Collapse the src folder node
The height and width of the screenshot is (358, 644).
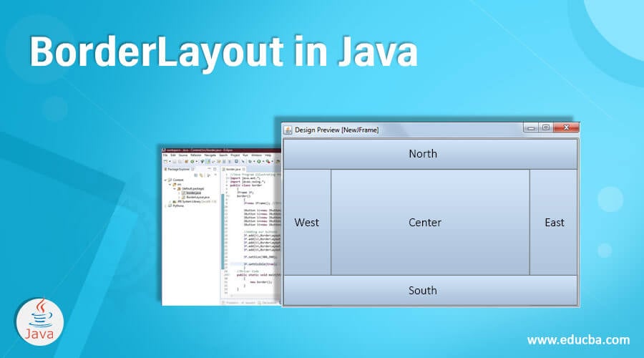tap(170, 184)
